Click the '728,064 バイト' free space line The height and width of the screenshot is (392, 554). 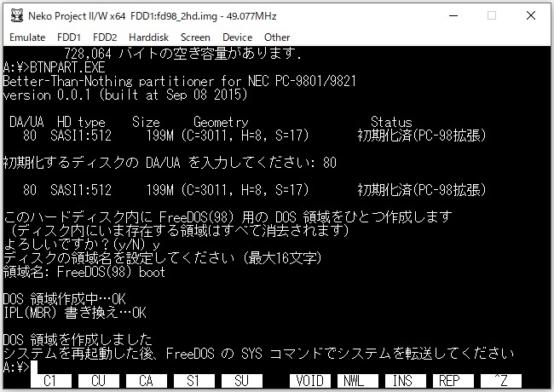coord(183,54)
